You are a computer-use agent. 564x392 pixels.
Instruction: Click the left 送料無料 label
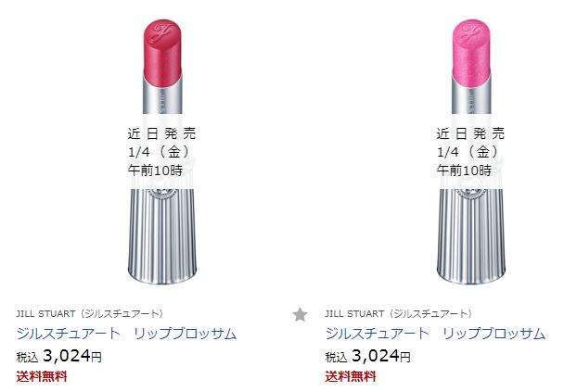pyautogui.click(x=42, y=376)
